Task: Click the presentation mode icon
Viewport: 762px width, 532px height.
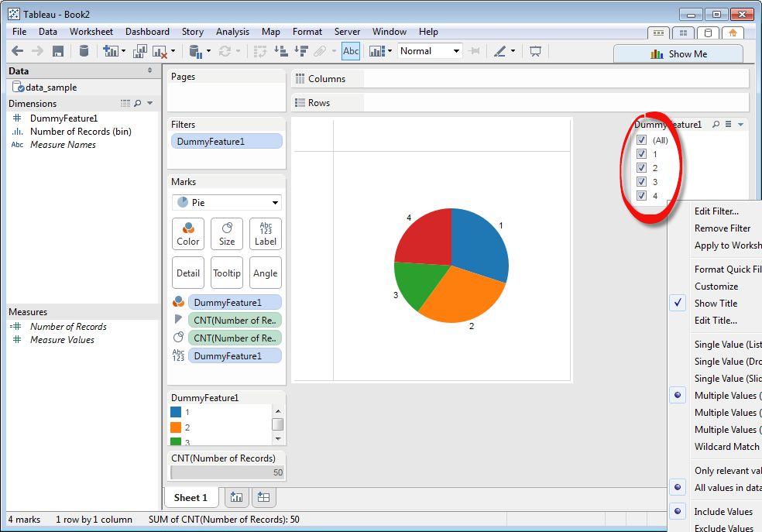Action: (x=535, y=51)
